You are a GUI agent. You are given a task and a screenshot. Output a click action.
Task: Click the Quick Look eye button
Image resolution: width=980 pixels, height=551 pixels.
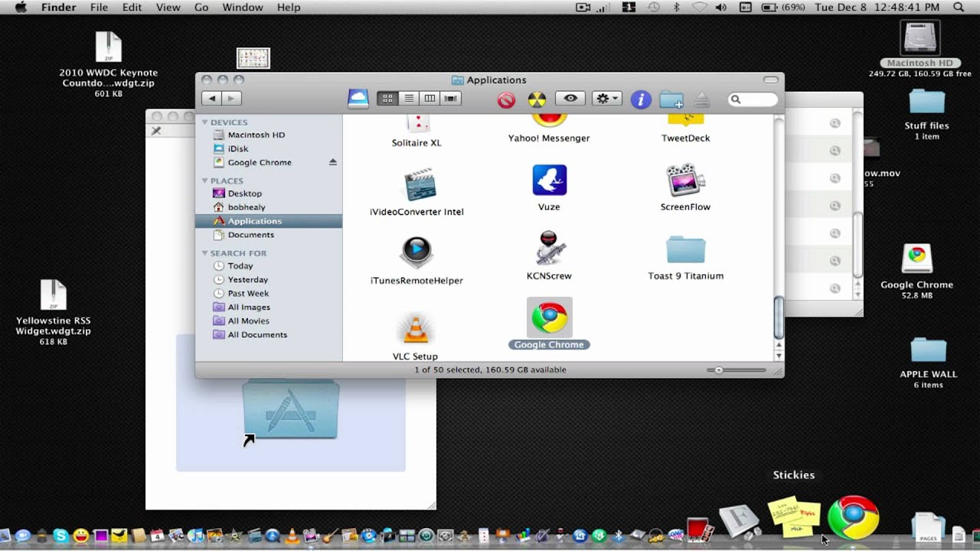[x=570, y=99]
